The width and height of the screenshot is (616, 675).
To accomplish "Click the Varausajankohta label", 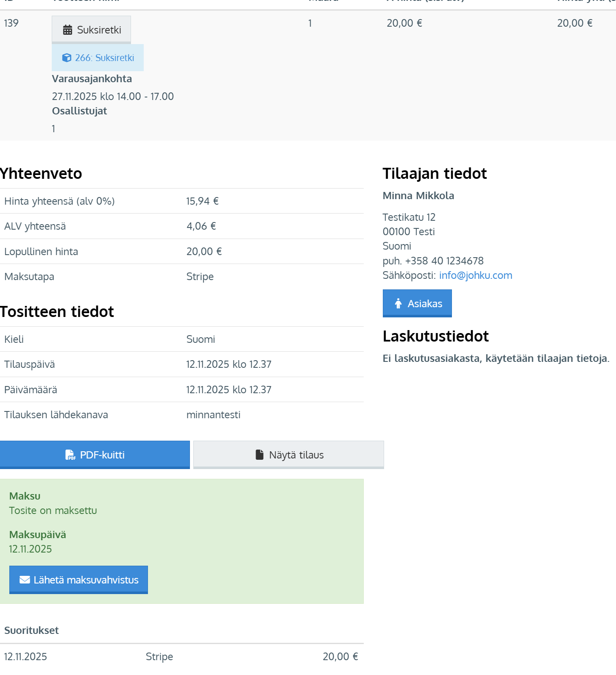I will 92,79.
